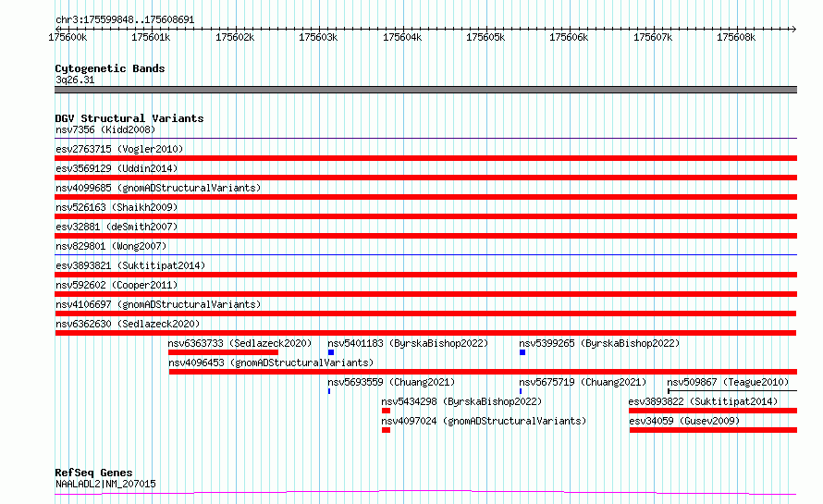
Task: Click the gray 3q26.31 cytoband bar
Action: click(x=425, y=90)
